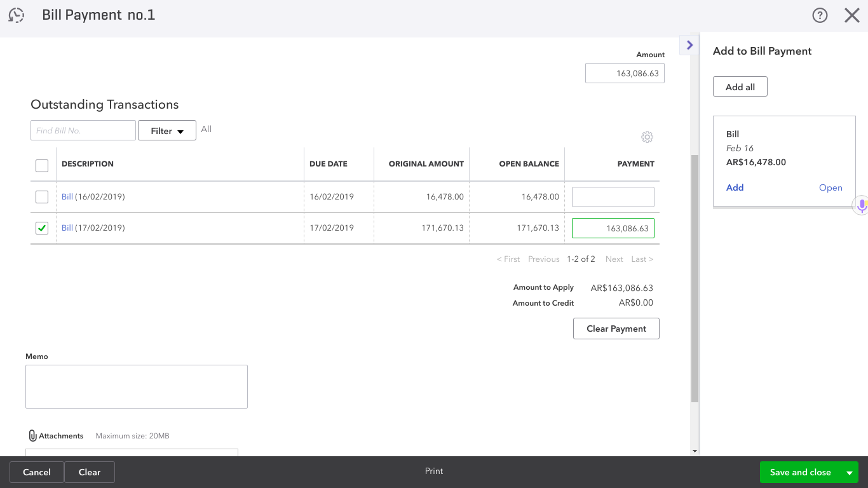Close the Bill Payment window

coord(851,16)
